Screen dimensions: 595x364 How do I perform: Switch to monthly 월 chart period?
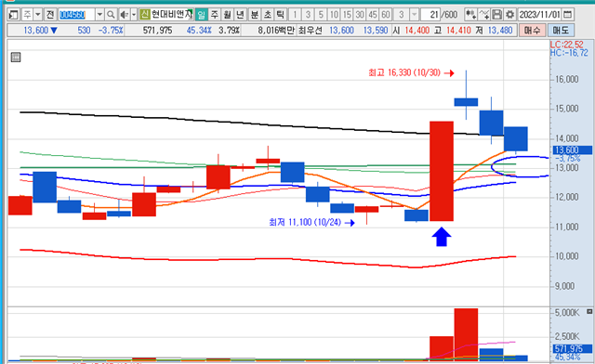(227, 15)
